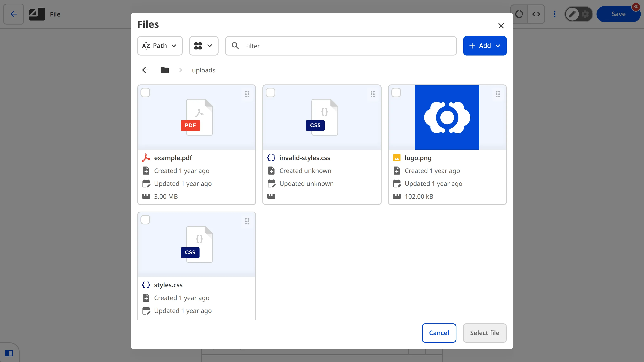Click the image icon beside logo.png
Viewport: 644px width, 362px height.
point(397,158)
